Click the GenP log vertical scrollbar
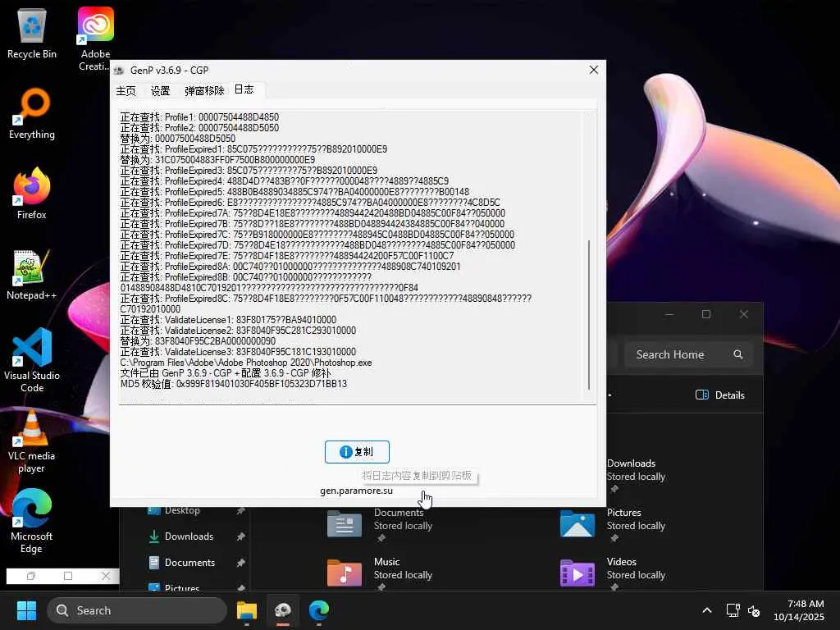 click(589, 314)
